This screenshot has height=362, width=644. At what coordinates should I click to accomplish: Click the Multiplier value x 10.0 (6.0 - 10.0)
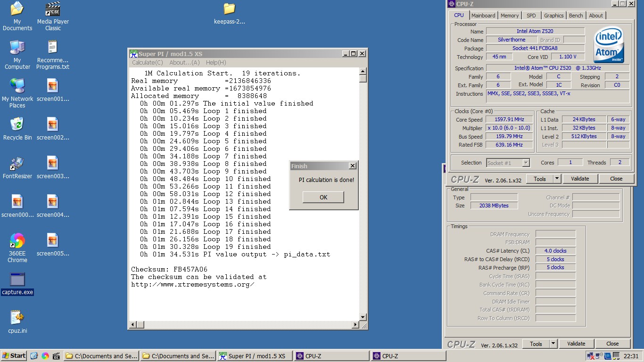pyautogui.click(x=509, y=128)
